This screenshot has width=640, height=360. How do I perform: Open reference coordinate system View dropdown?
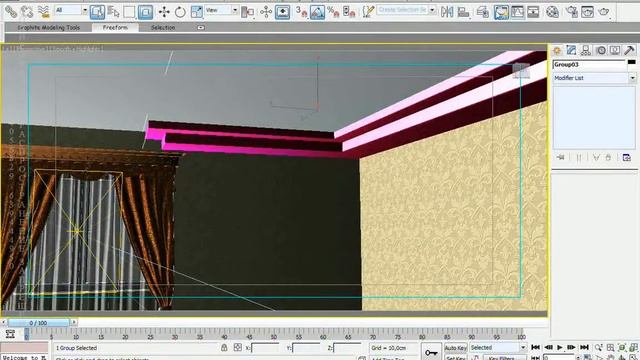(222, 10)
